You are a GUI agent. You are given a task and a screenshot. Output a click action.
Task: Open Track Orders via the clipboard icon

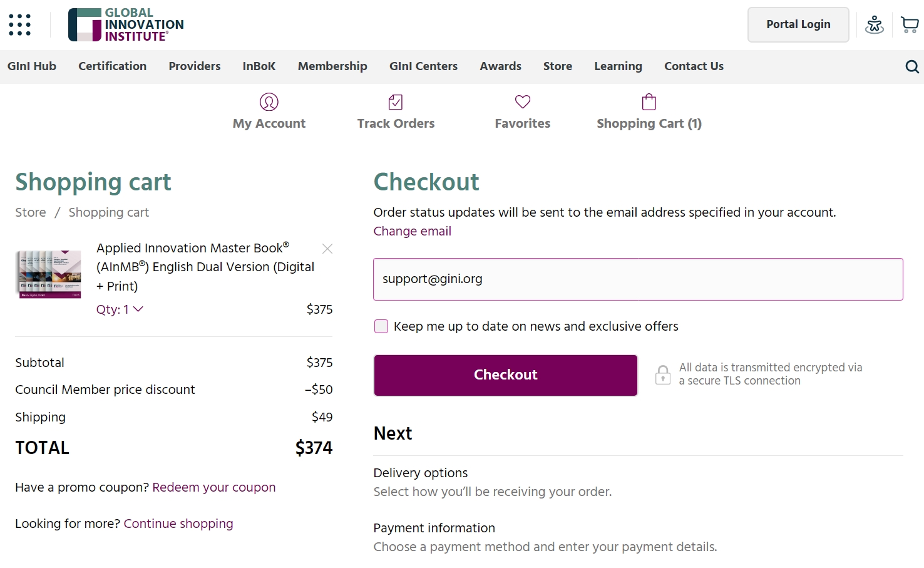(396, 102)
